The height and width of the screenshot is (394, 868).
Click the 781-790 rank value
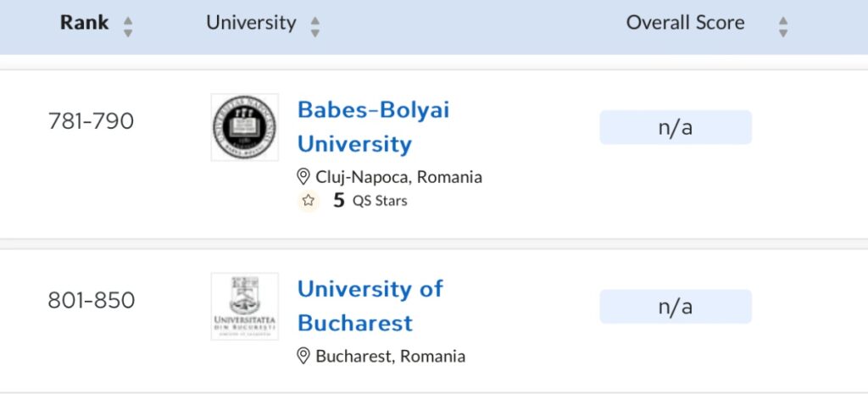coord(91,121)
